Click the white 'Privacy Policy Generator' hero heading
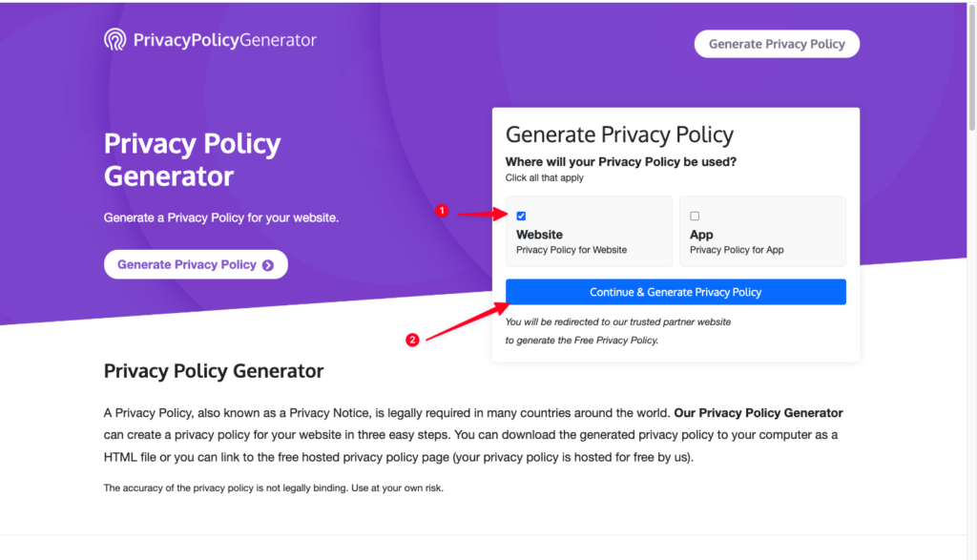This screenshot has height=560, width=977. tap(192, 159)
